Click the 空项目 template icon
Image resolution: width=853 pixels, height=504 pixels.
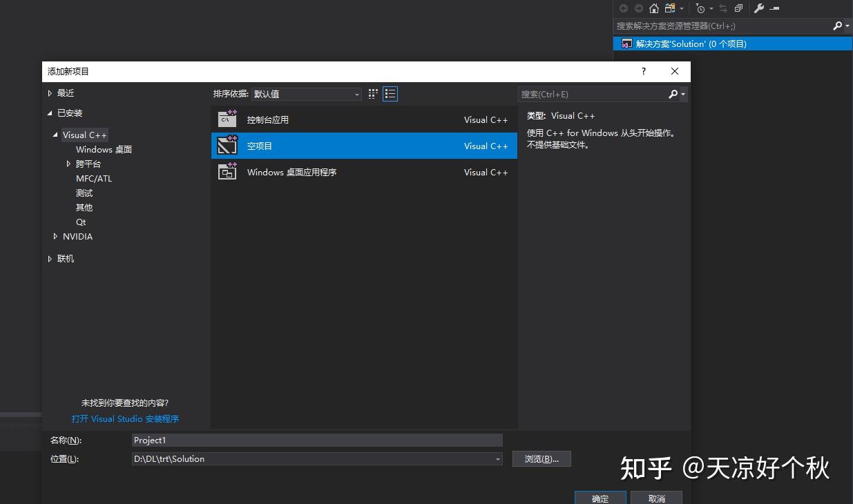point(228,146)
